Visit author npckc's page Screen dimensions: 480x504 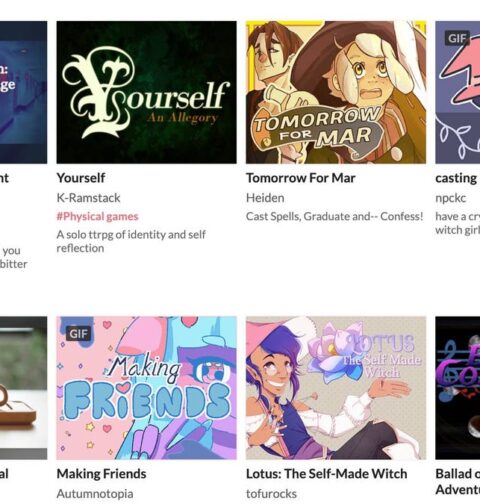click(450, 198)
